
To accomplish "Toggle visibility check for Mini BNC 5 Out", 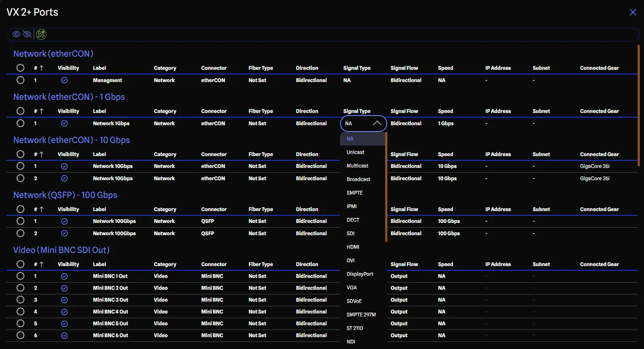I will click(x=64, y=324).
